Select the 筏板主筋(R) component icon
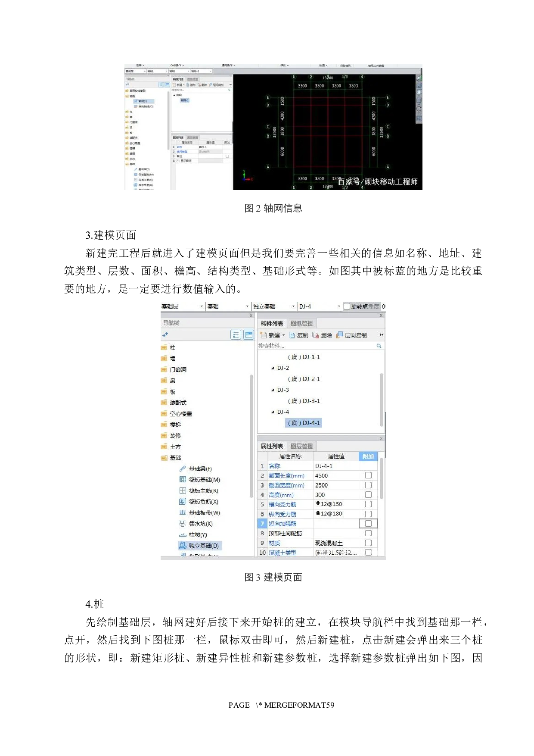The height and width of the screenshot is (756, 534). (183, 490)
